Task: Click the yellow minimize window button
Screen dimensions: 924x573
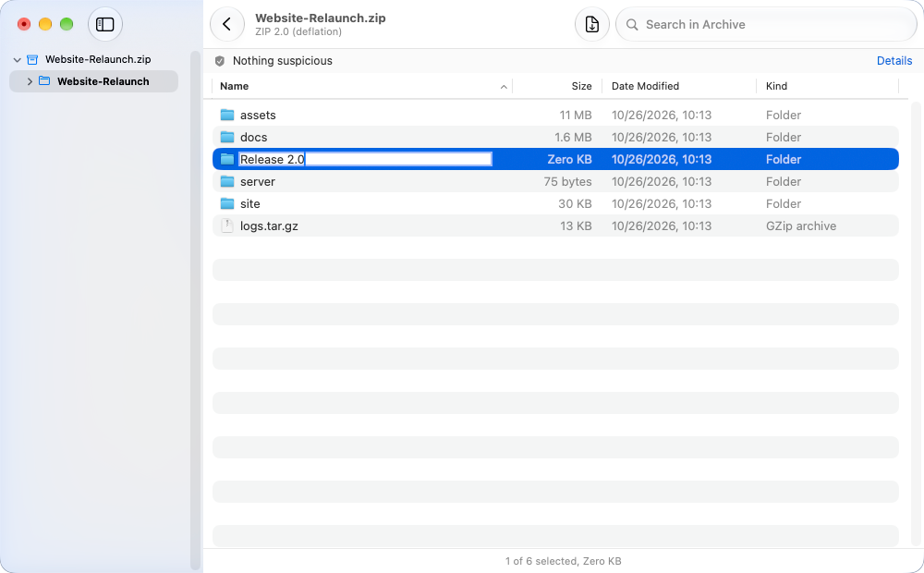Action: click(44, 24)
